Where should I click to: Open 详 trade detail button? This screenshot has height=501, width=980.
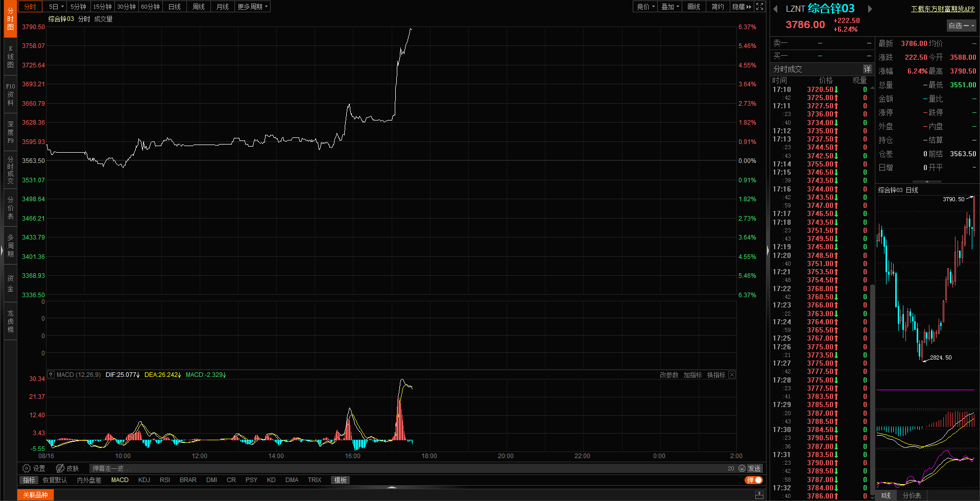(x=867, y=69)
